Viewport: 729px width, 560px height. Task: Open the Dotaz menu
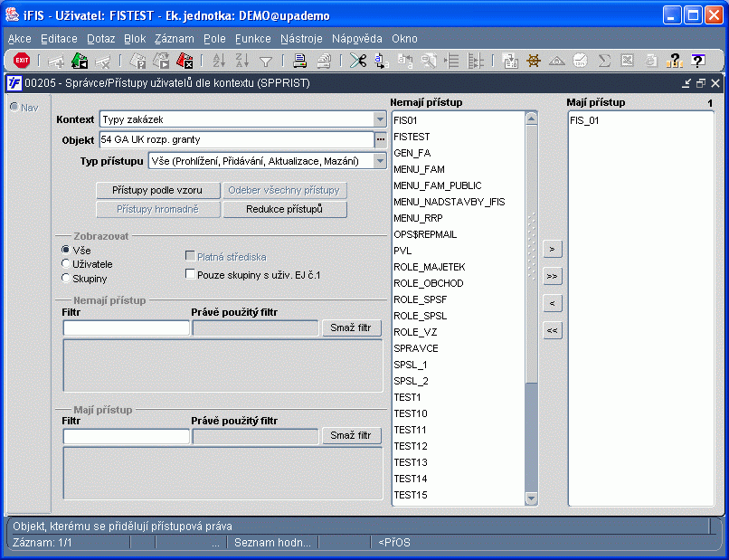click(x=101, y=39)
